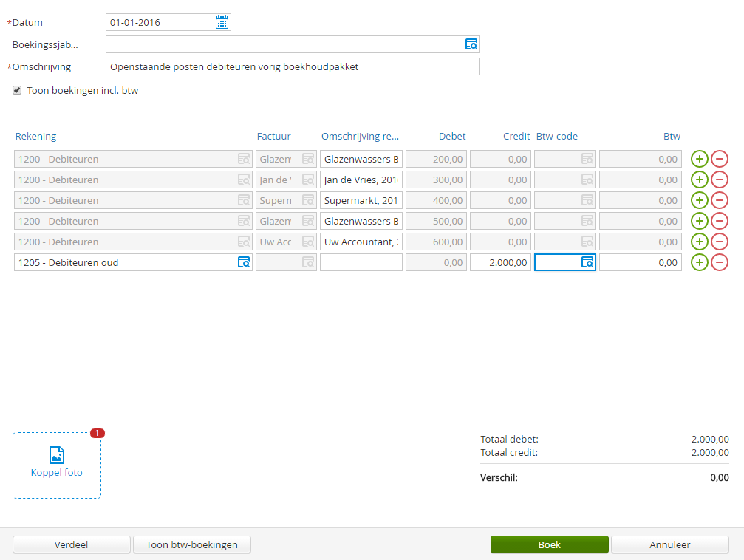This screenshot has height=560, width=744.
Task: Click the Koppel foto link
Action: (56, 473)
